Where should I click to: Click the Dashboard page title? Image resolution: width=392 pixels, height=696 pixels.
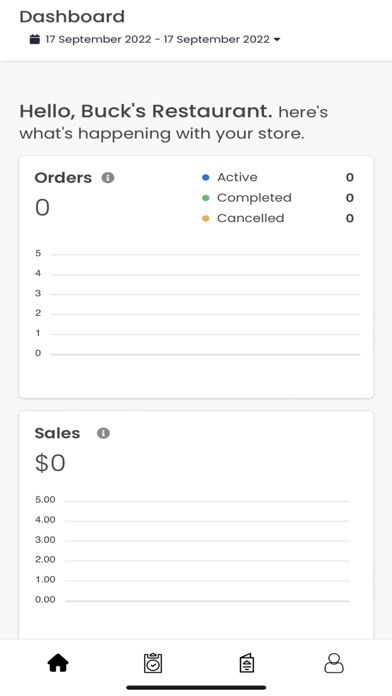(72, 17)
